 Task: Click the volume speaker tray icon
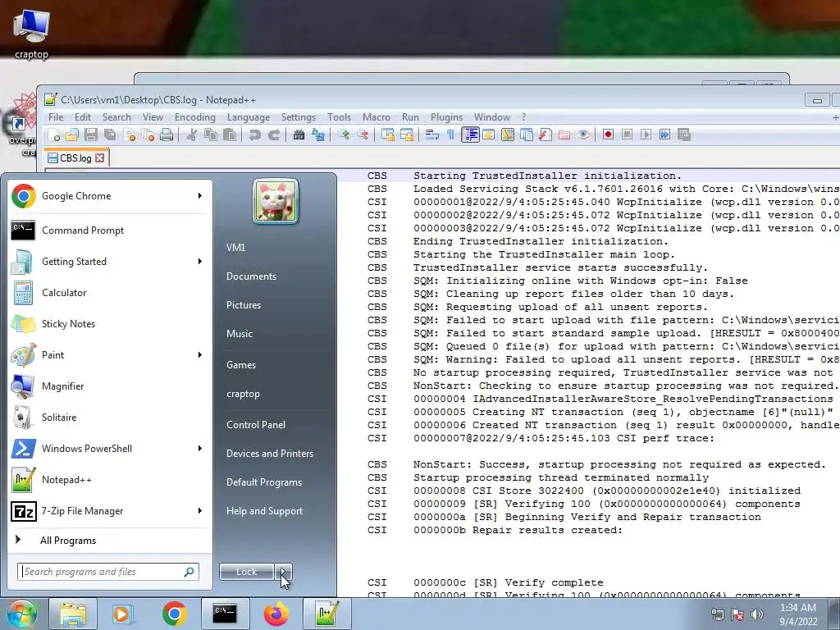click(x=757, y=614)
